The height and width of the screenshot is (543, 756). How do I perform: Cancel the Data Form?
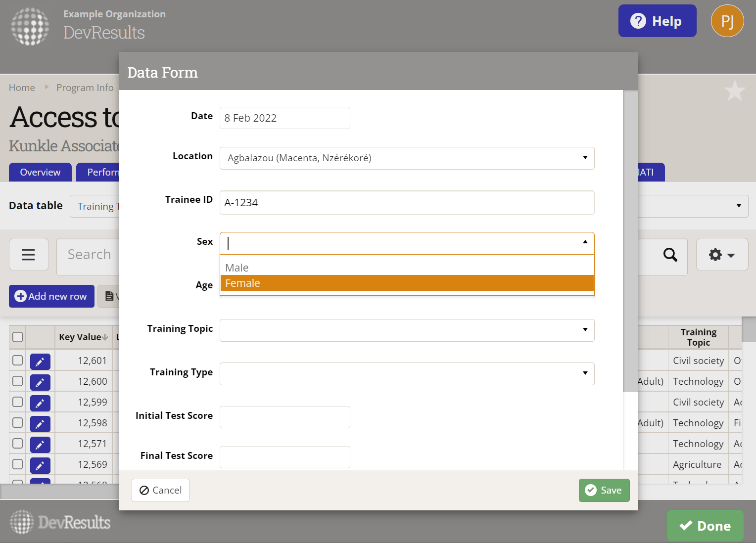click(160, 490)
